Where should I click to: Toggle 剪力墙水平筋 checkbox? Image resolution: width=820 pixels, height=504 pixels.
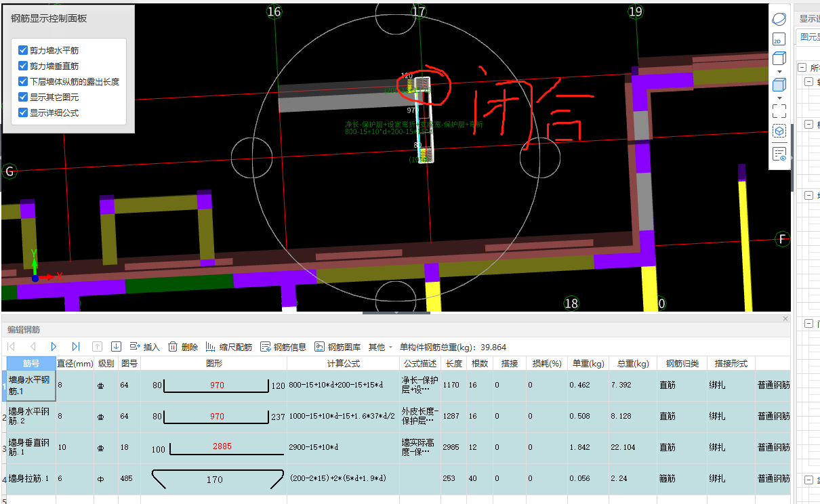(23, 50)
